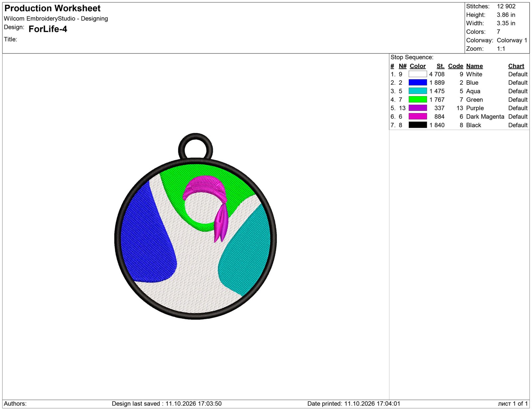Screen dimensions: 532x409
Task: Click the 'Color' column header
Action: coord(418,66)
